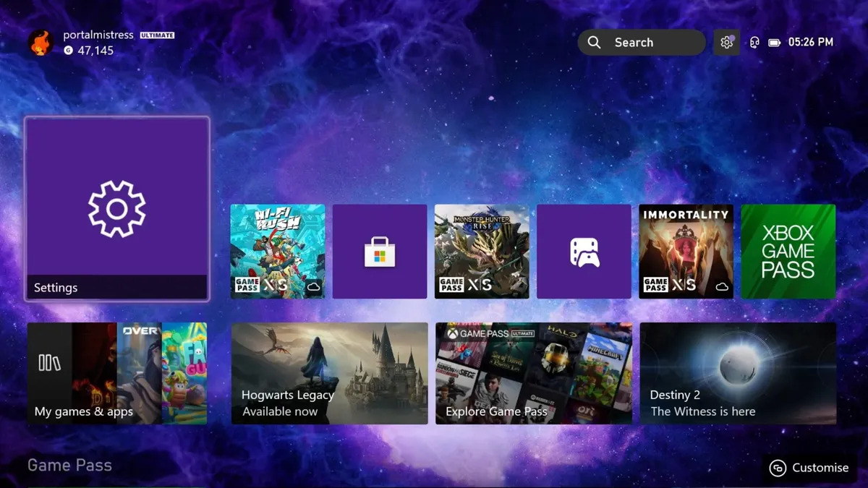Click the cloud sync icon on Hi-Fi Rush tile
868x488 pixels.
point(314,287)
